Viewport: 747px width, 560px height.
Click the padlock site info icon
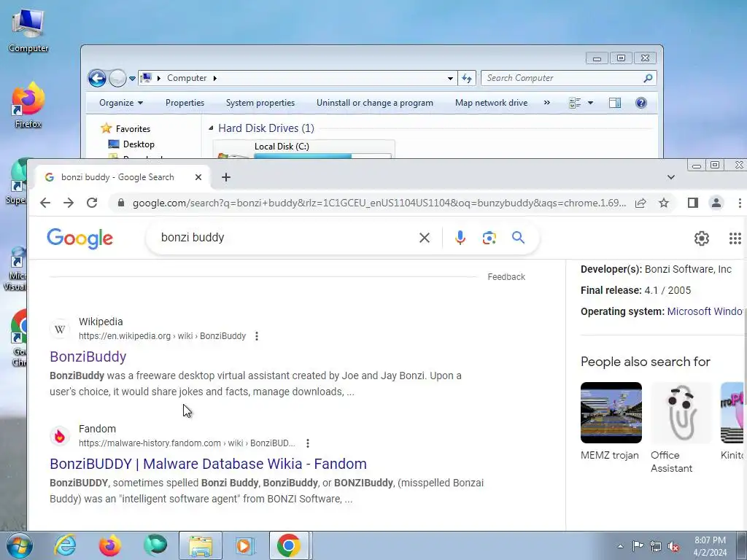click(x=121, y=203)
